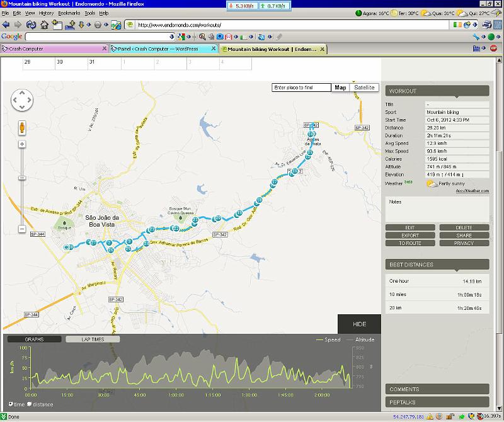Click the EDIT workout button

pos(410,227)
